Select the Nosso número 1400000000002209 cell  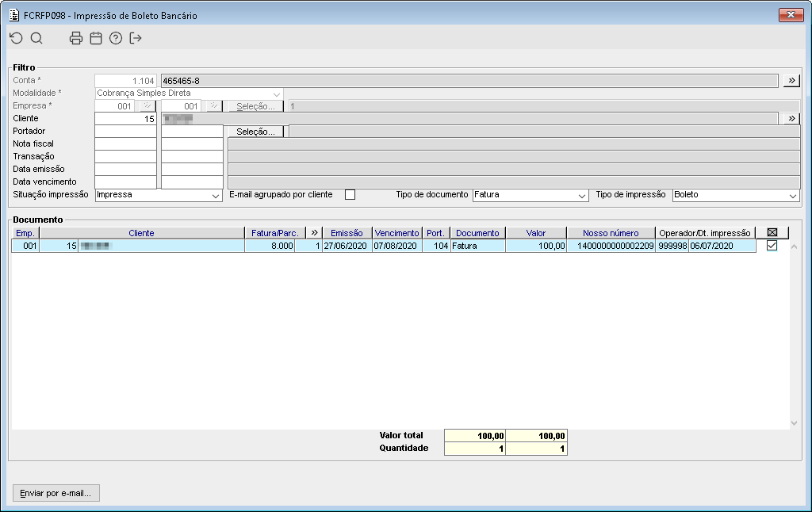point(611,246)
